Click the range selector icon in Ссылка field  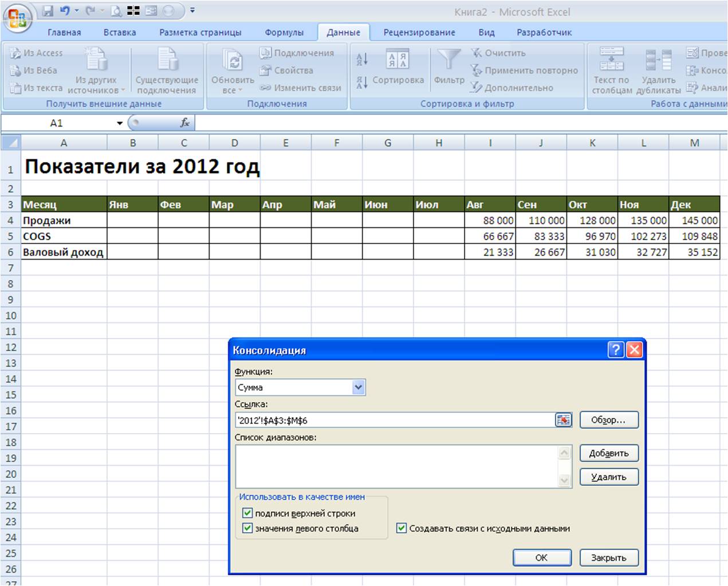pos(564,420)
